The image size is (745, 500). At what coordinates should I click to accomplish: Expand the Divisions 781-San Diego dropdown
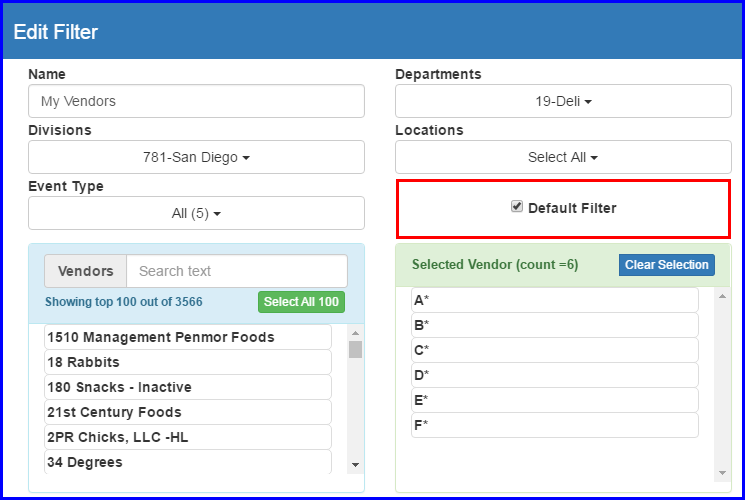point(196,157)
